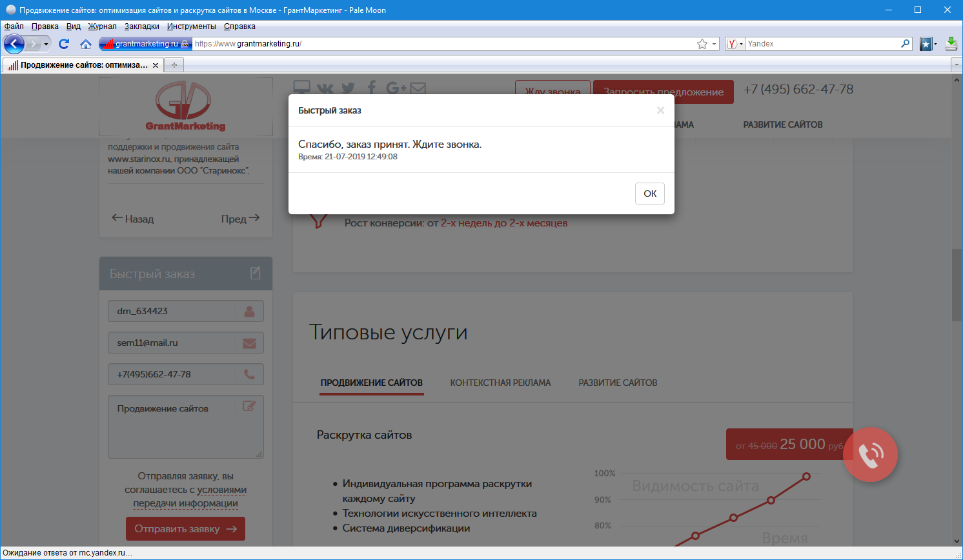Click the page scrollbar up arrow
The width and height of the screenshot is (963, 560).
pos(957,80)
